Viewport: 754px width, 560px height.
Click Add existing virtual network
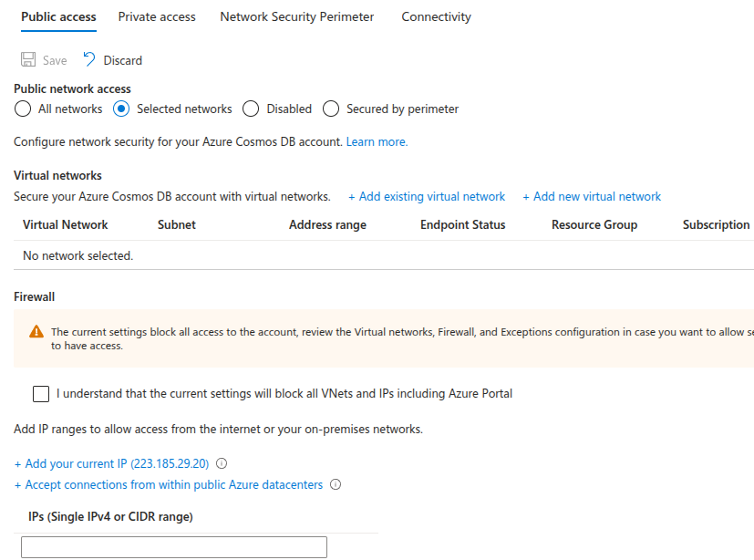[426, 196]
